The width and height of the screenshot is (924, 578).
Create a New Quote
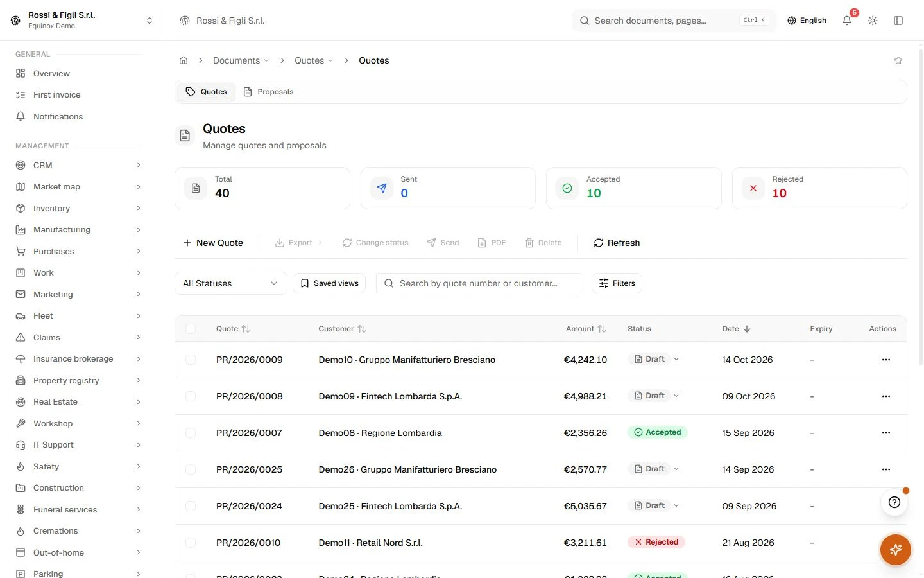(213, 243)
